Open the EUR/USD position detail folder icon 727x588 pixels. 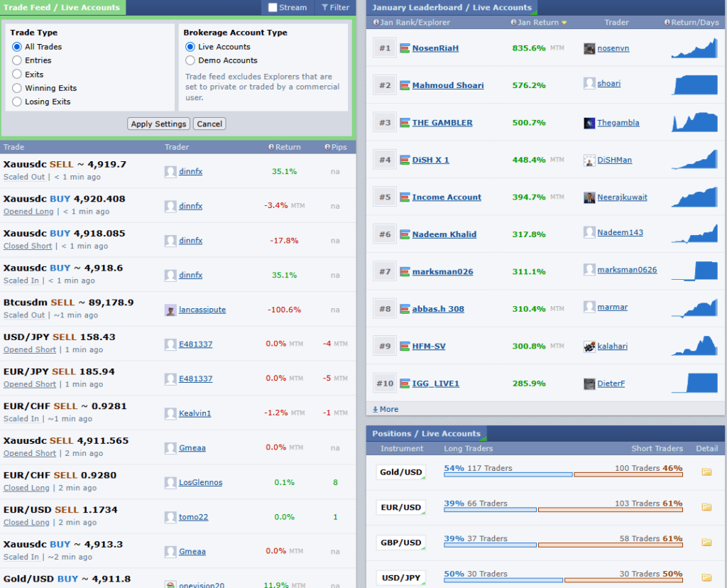click(707, 507)
